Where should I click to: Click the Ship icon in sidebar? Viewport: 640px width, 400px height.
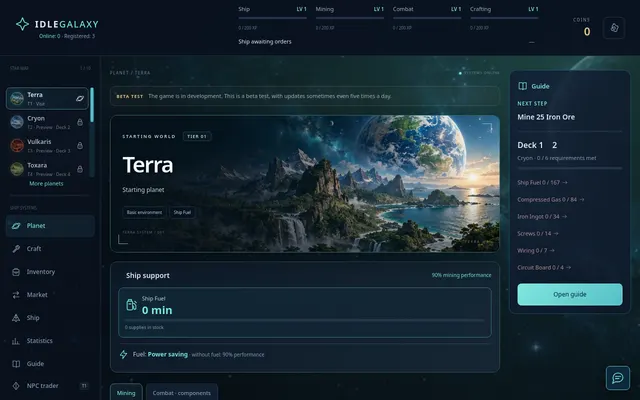tap(16, 318)
